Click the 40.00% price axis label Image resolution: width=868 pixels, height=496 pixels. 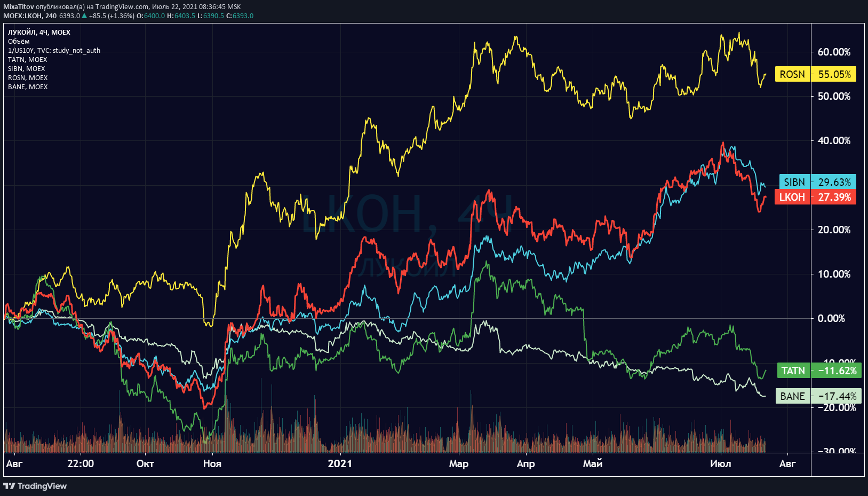pos(834,140)
